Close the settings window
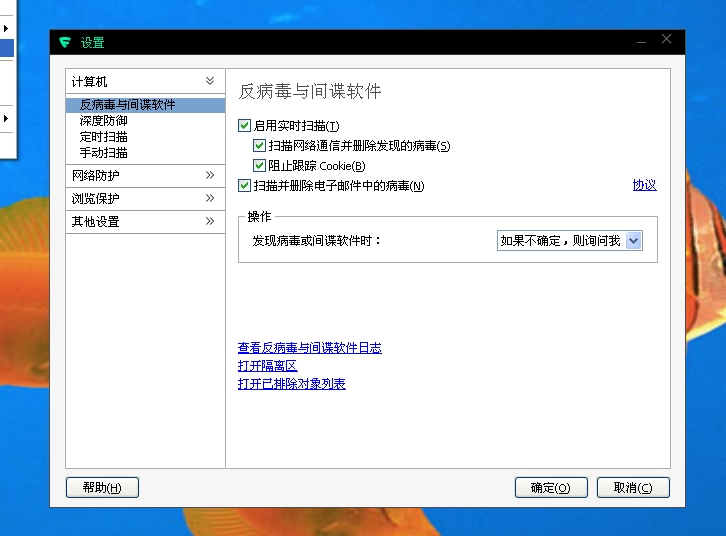Viewport: 726px width, 536px height. click(x=667, y=40)
